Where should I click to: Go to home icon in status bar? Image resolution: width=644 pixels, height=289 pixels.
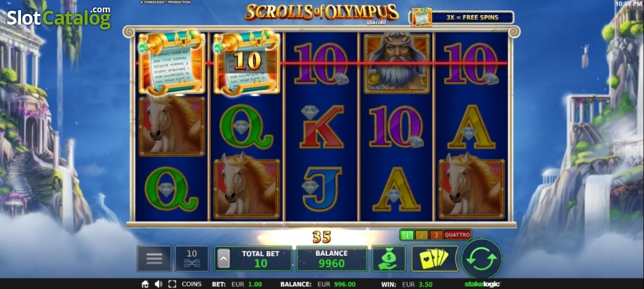point(145,284)
